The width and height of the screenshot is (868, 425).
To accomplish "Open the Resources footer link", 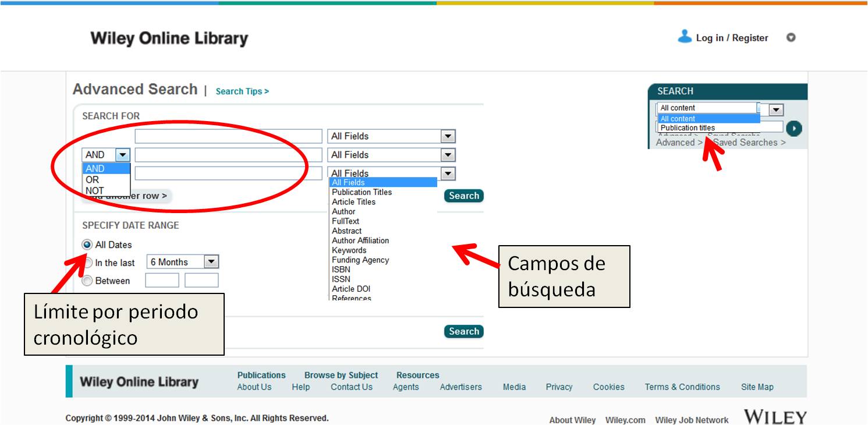I will [418, 376].
